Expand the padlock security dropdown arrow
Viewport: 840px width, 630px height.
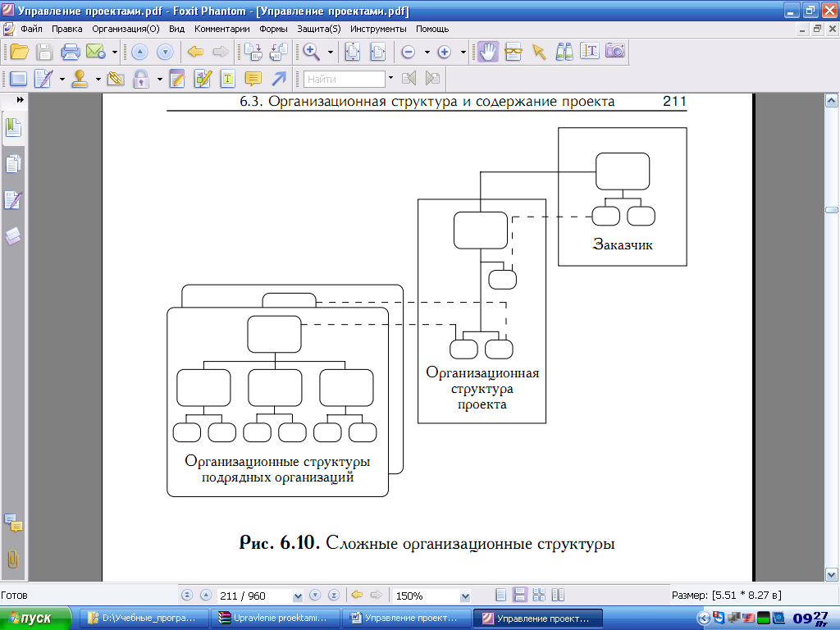(160, 80)
